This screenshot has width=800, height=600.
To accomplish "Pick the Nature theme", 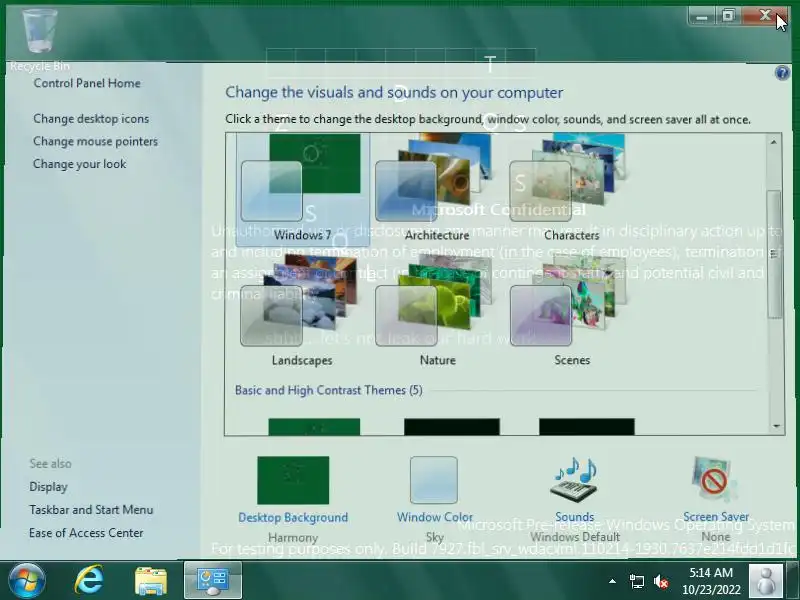I will 437,311.
